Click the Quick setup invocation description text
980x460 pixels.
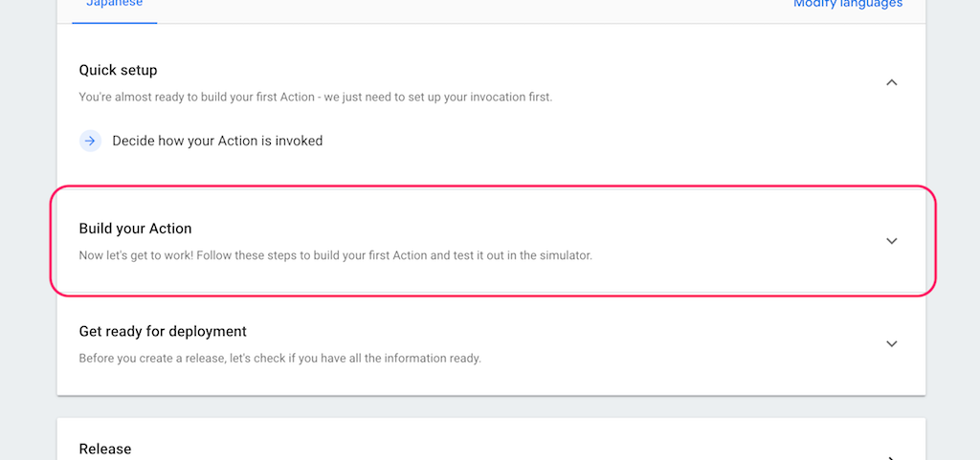click(316, 98)
